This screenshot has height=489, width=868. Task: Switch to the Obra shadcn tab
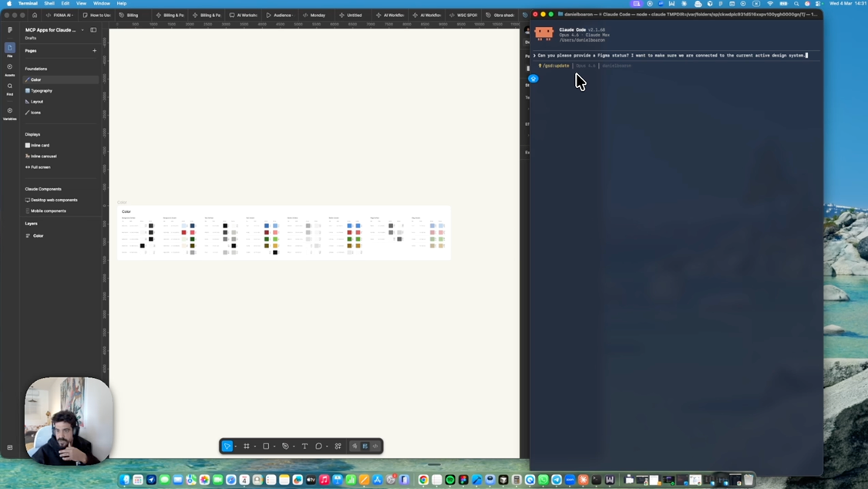(x=500, y=15)
